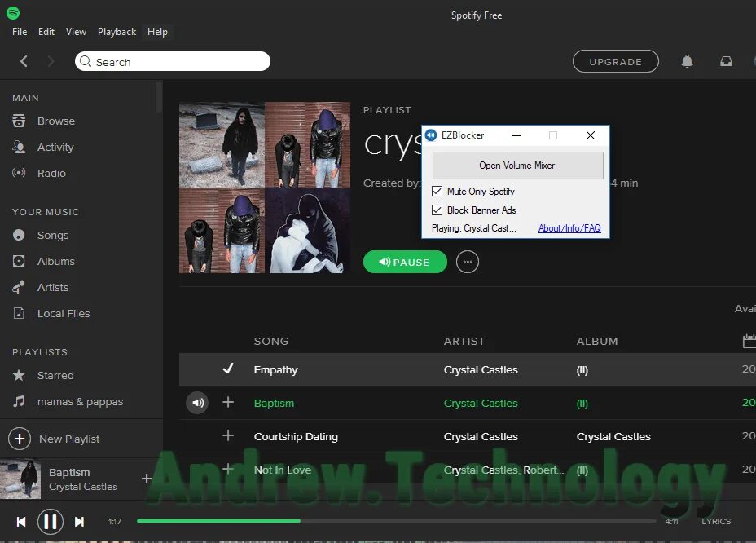Add Courtship Dating with plus icon
Viewport: 756px width, 543px height.
coord(228,436)
